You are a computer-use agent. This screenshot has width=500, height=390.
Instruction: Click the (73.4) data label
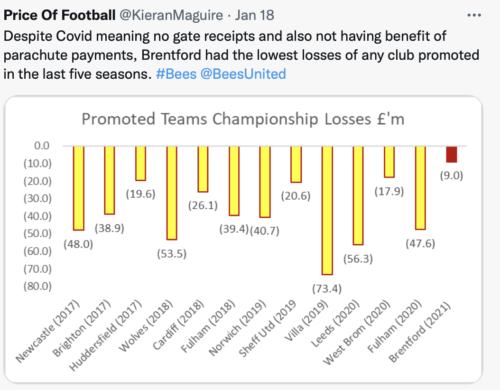pos(327,288)
